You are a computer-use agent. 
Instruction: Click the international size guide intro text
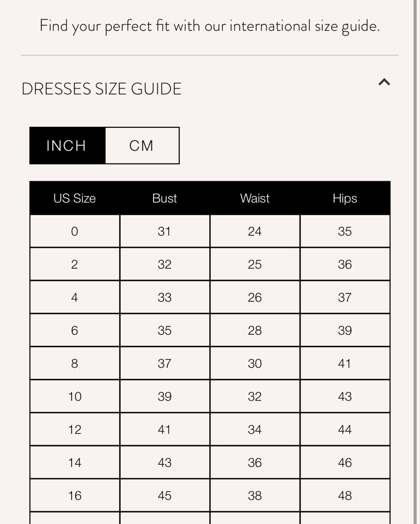[x=210, y=26]
